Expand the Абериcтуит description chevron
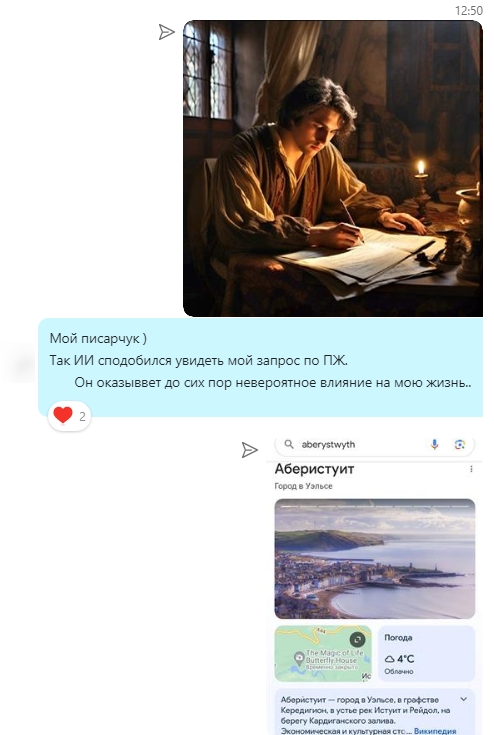Image resolution: width=494 pixels, height=735 pixels. click(x=464, y=699)
